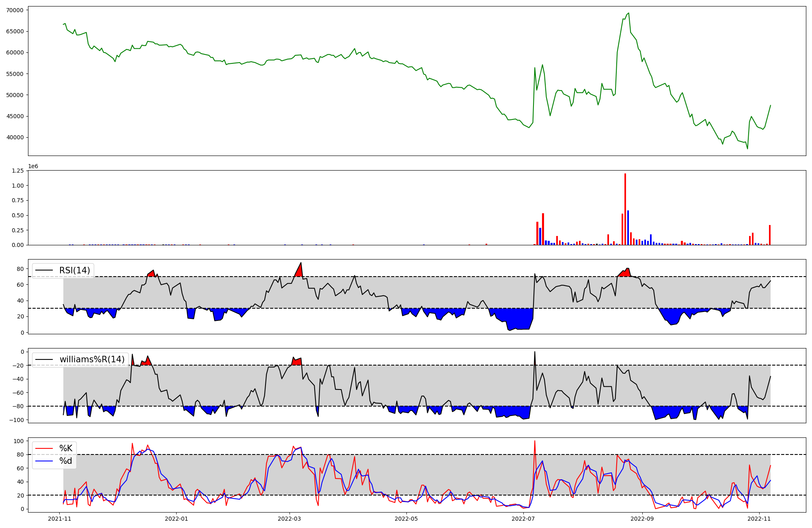812x528 pixels.
Task: Click the 2022-11 x-axis date label
Action: (758, 519)
